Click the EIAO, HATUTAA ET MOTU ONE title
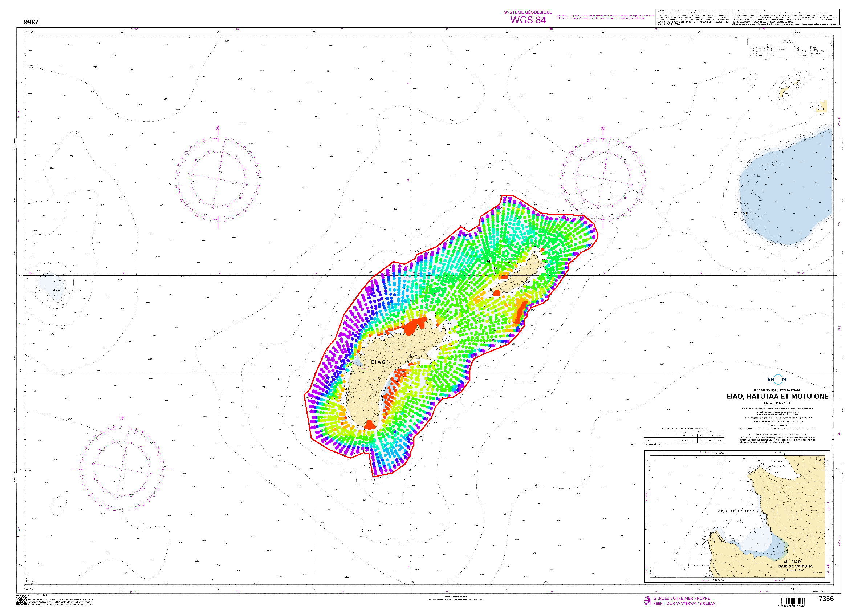Viewport: 858px width, 616px height. (777, 396)
